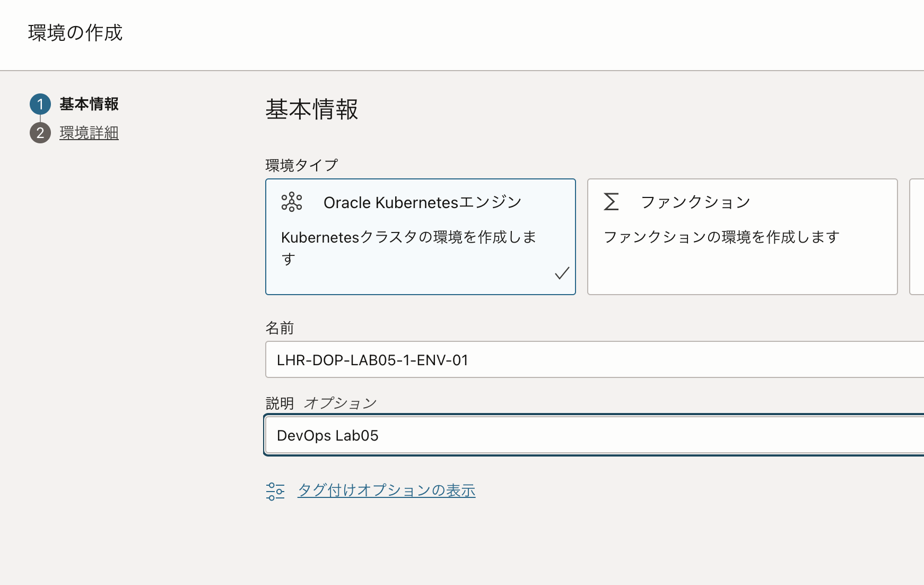Expand the tagging options section

386,490
